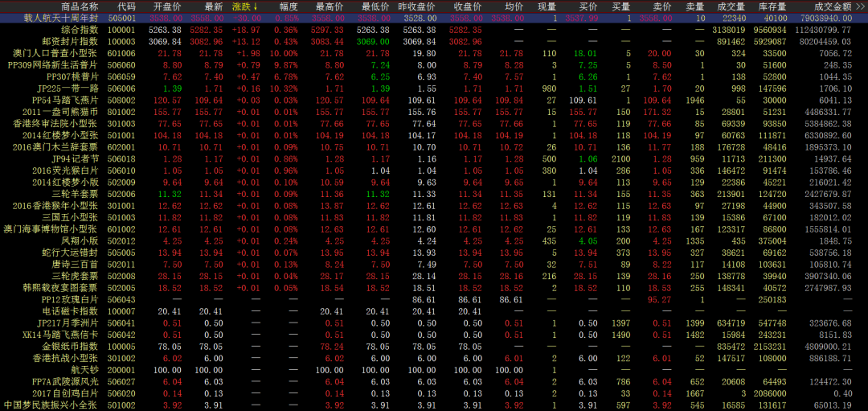Viewport: 868px width, 411px height.
Task: Select 2016香港猴年小型张 row
Action: coord(434,206)
